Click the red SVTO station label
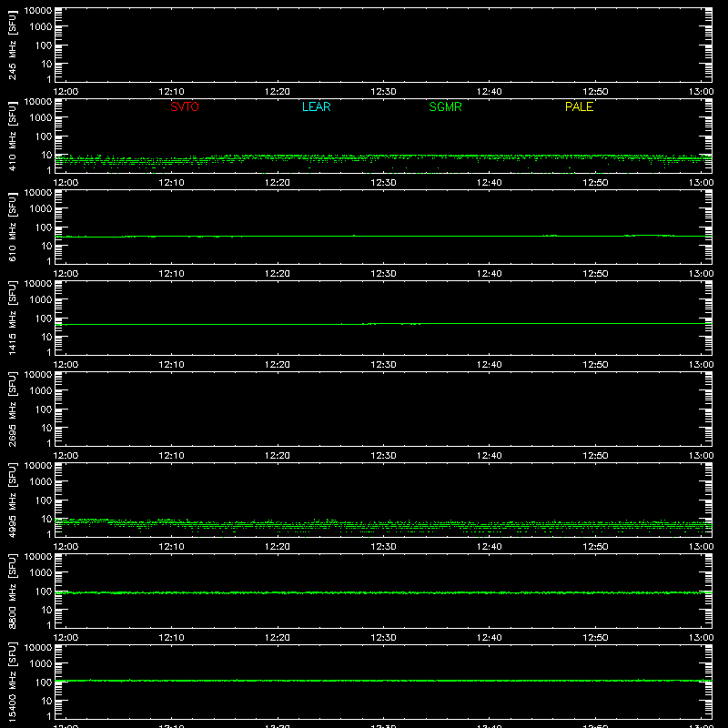The height and width of the screenshot is (728, 728). pyautogui.click(x=185, y=106)
